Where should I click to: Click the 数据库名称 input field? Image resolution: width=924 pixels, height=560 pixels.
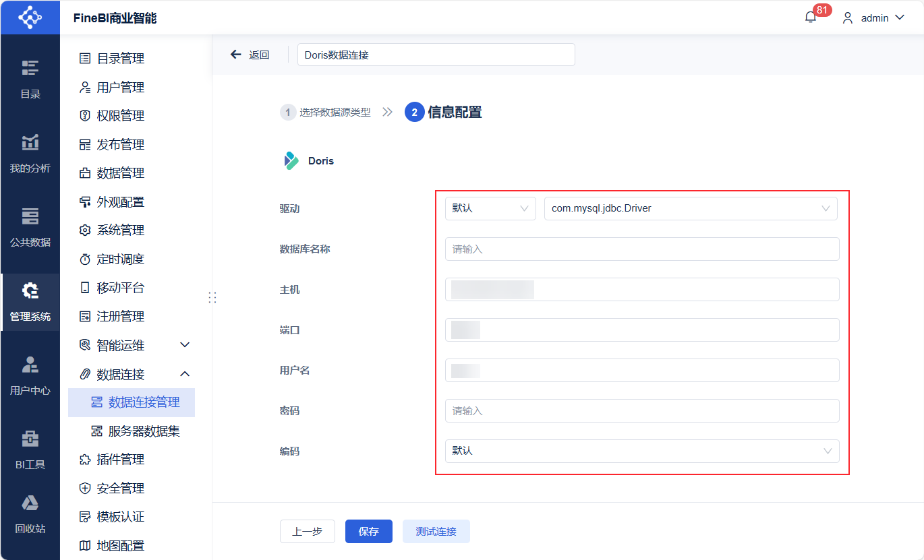coord(641,249)
